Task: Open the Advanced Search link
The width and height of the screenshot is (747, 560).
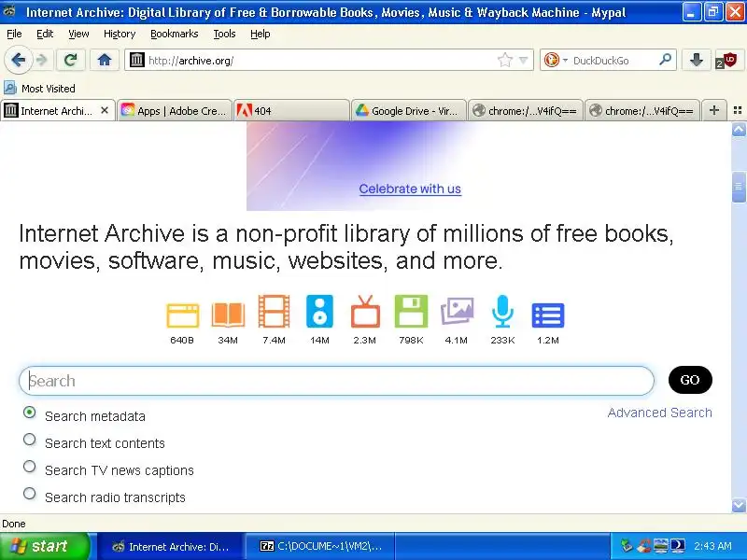Action: 660,413
